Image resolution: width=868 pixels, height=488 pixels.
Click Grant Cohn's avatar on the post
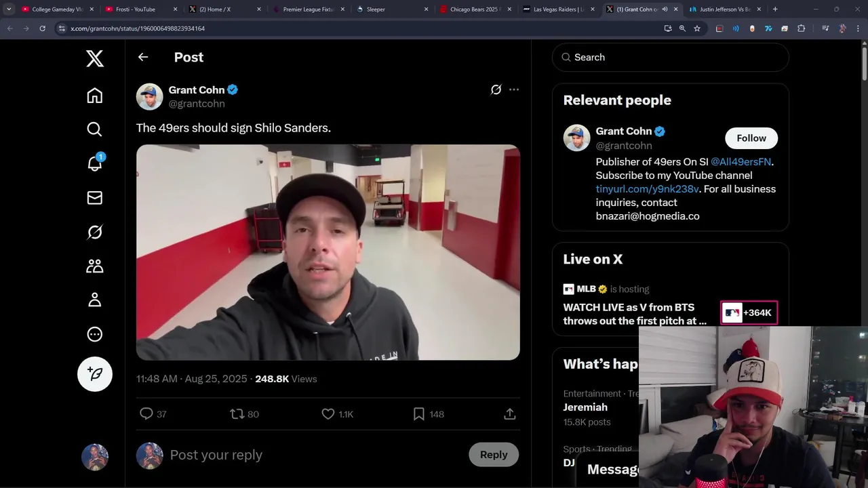pyautogui.click(x=150, y=97)
